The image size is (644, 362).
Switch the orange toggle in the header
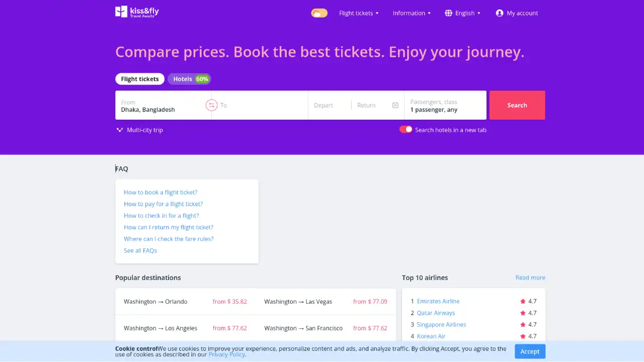click(x=319, y=13)
